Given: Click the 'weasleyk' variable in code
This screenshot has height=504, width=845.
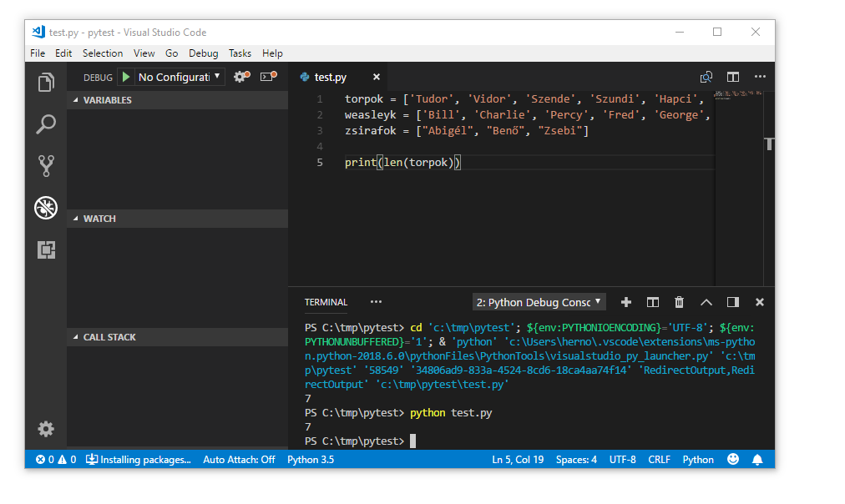Looking at the screenshot, I should 370,114.
